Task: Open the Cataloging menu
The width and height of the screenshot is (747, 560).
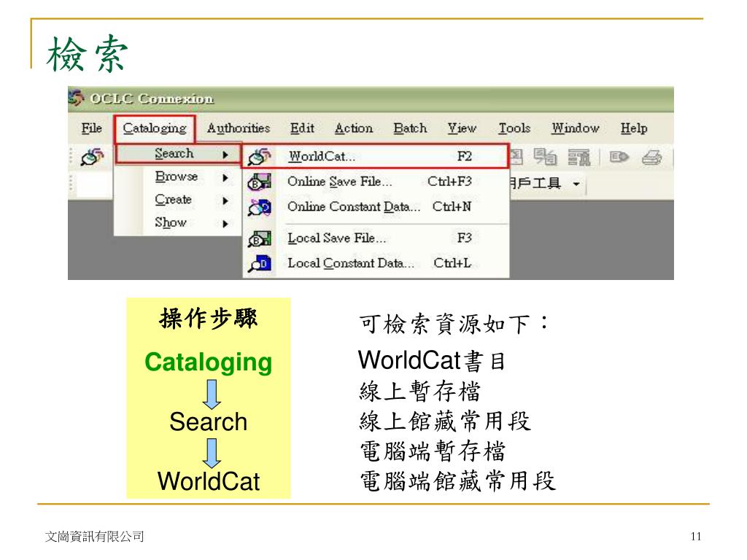Action: [155, 128]
